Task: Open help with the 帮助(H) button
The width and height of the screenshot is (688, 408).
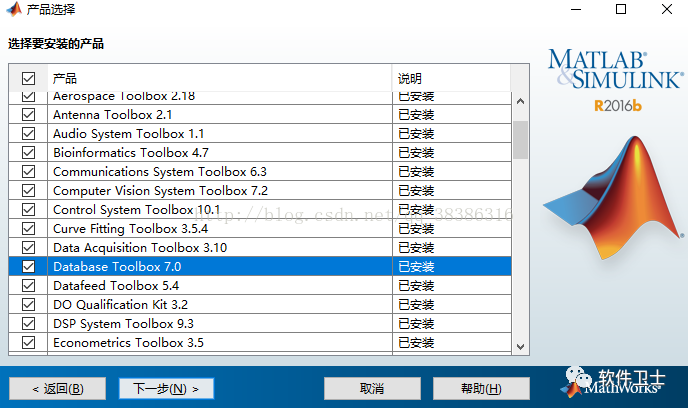Action: point(481,389)
